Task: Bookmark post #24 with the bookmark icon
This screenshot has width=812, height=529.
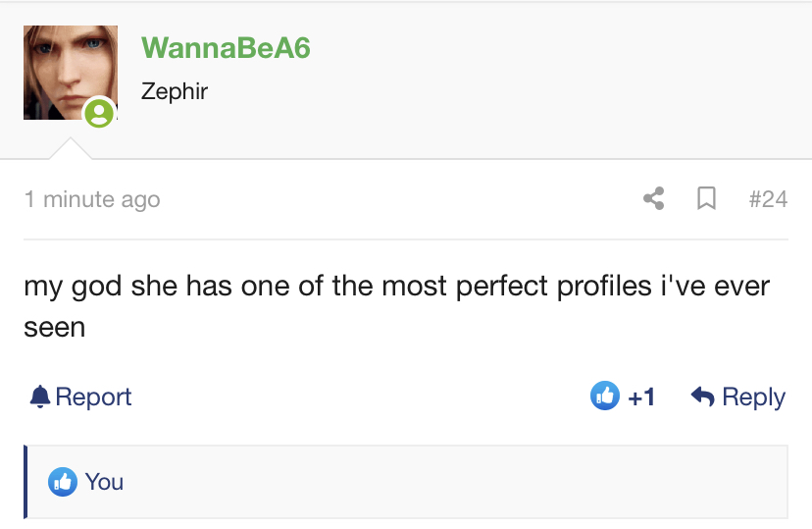Action: [x=706, y=198]
